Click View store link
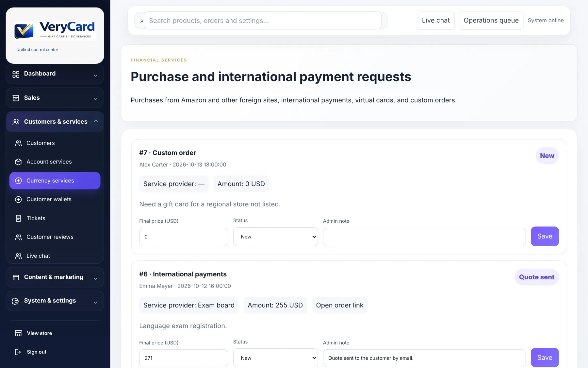The height and width of the screenshot is (368, 588). pyautogui.click(x=55, y=333)
